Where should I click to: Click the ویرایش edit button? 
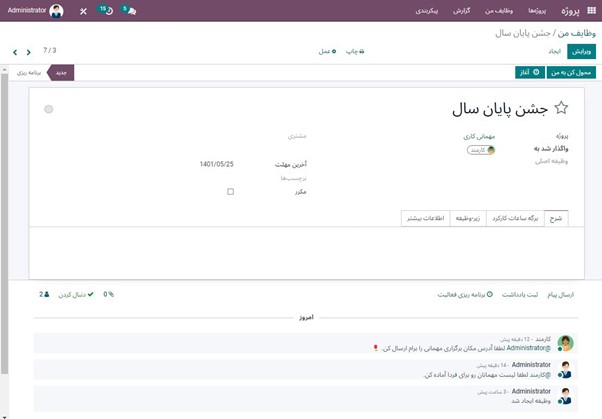pos(581,51)
